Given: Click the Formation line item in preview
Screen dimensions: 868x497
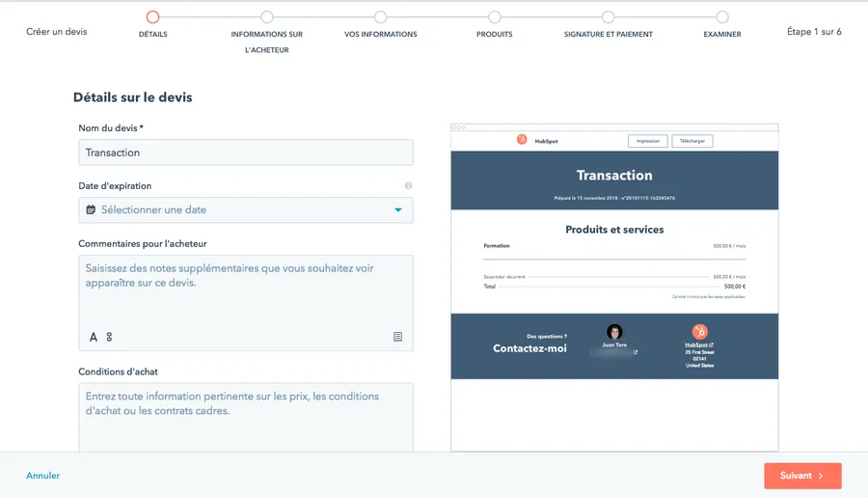Looking at the screenshot, I should tap(497, 245).
